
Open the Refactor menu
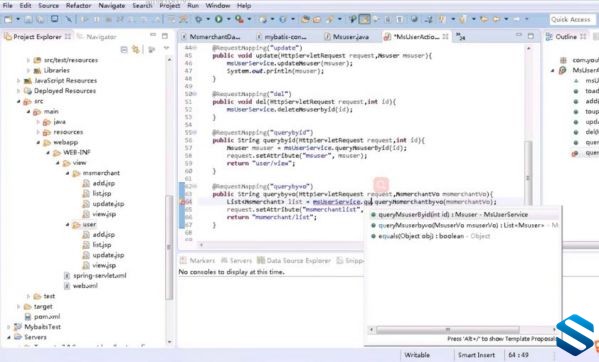pos(78,5)
